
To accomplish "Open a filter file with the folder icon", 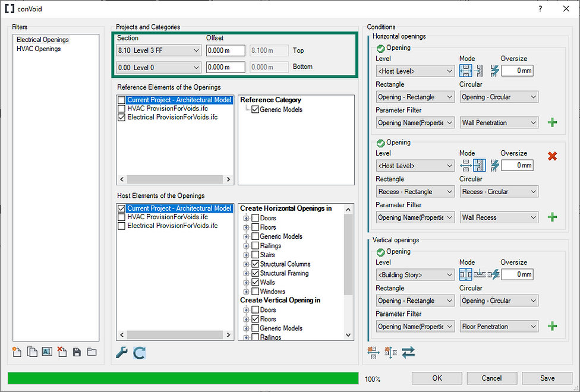I will tap(92, 352).
